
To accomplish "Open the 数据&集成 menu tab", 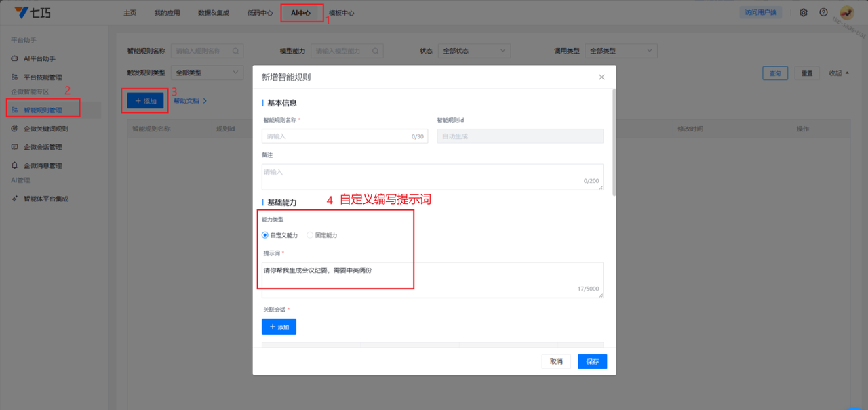I will pyautogui.click(x=214, y=13).
